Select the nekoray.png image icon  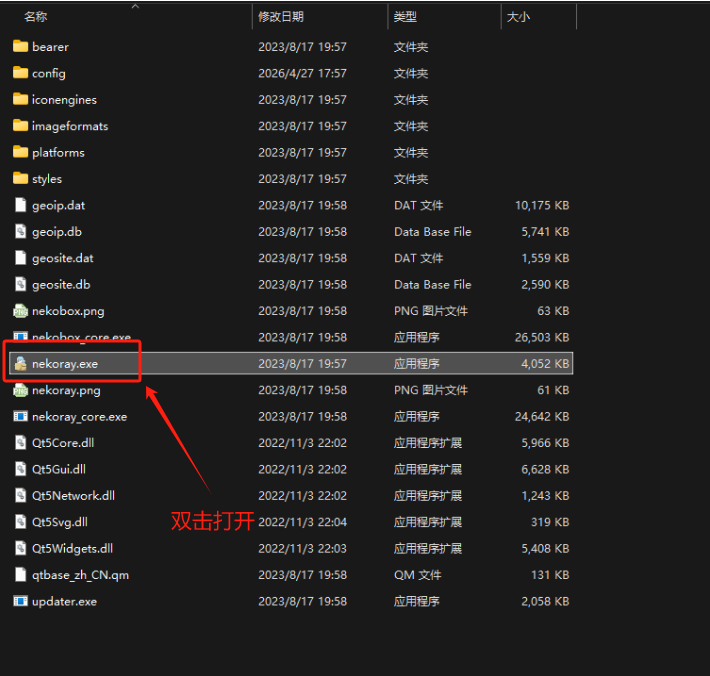[20, 390]
